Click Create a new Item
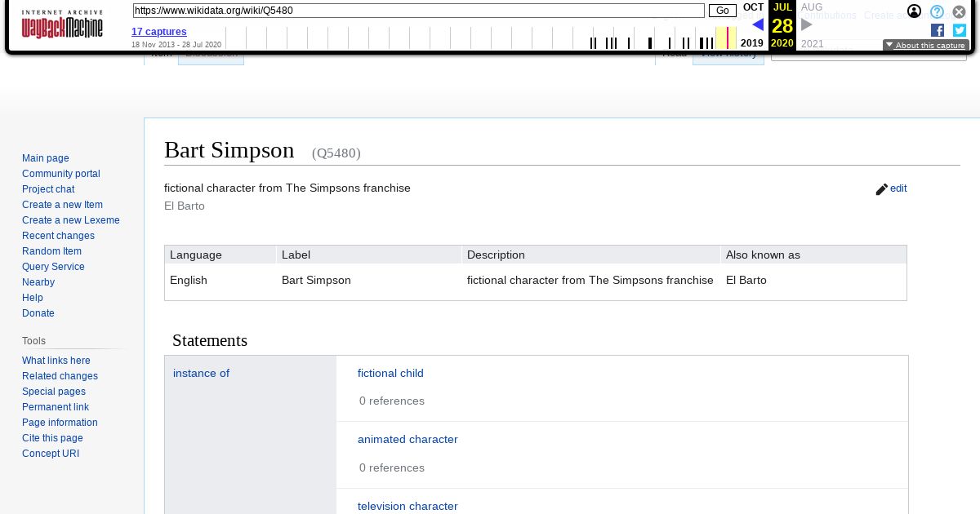This screenshot has height=514, width=980. tap(62, 205)
